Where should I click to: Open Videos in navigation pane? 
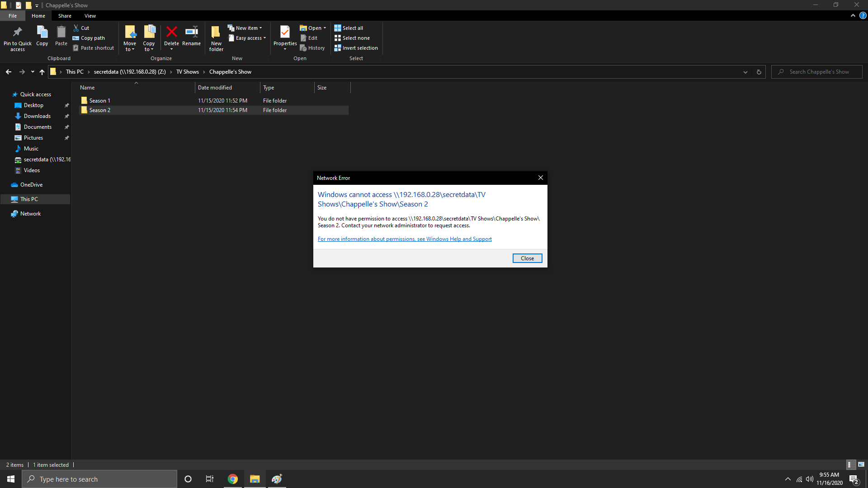[32, 170]
